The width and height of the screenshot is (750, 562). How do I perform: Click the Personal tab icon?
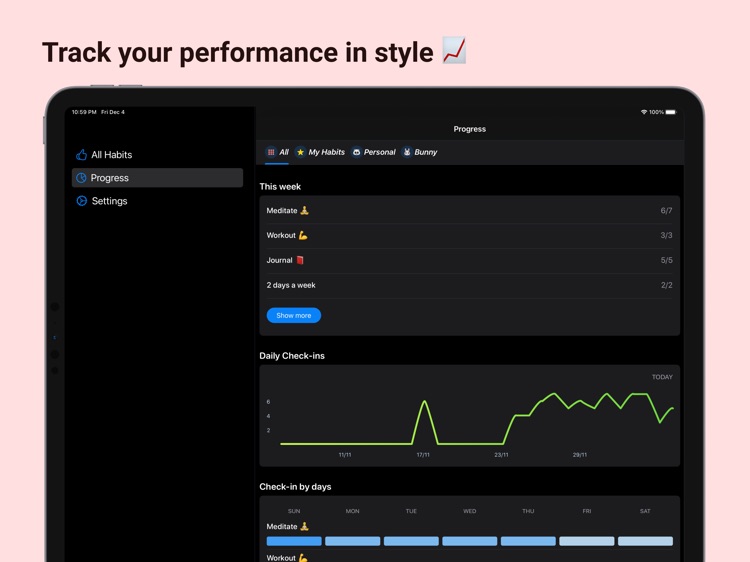tap(356, 152)
